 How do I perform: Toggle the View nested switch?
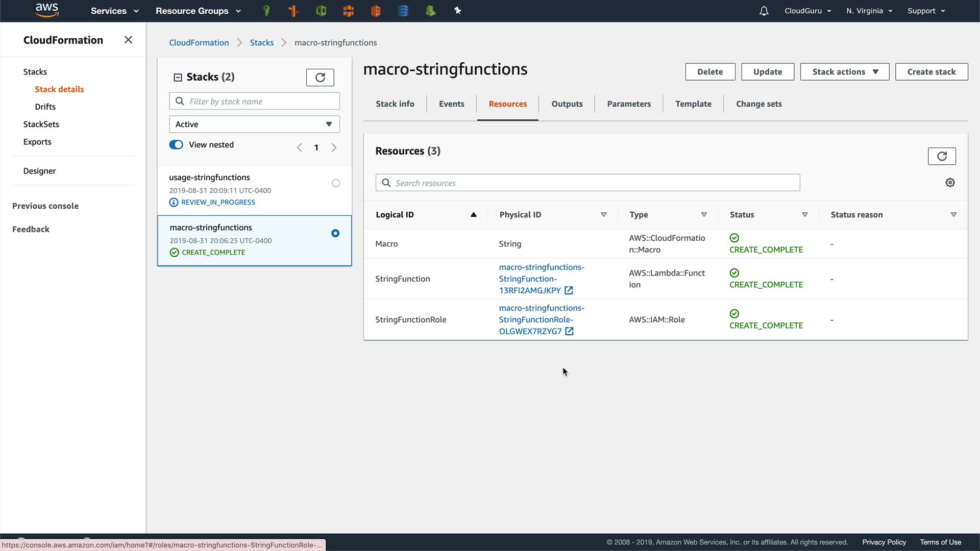pyautogui.click(x=176, y=145)
